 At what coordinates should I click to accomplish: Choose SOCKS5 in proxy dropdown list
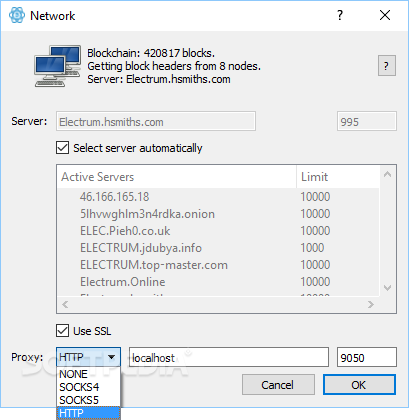88,400
